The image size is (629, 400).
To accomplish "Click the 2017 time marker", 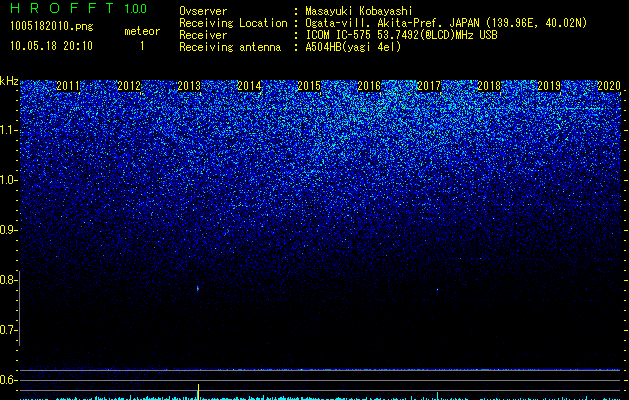I will (429, 85).
